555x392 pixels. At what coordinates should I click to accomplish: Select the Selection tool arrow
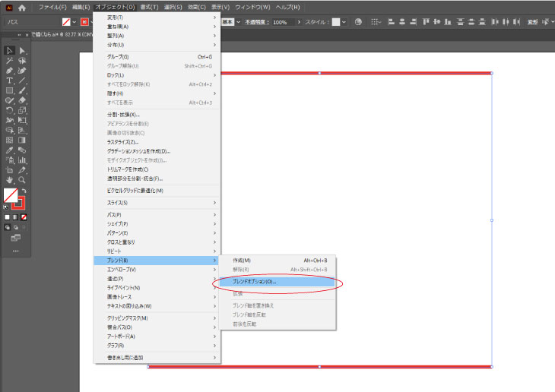pos(9,50)
